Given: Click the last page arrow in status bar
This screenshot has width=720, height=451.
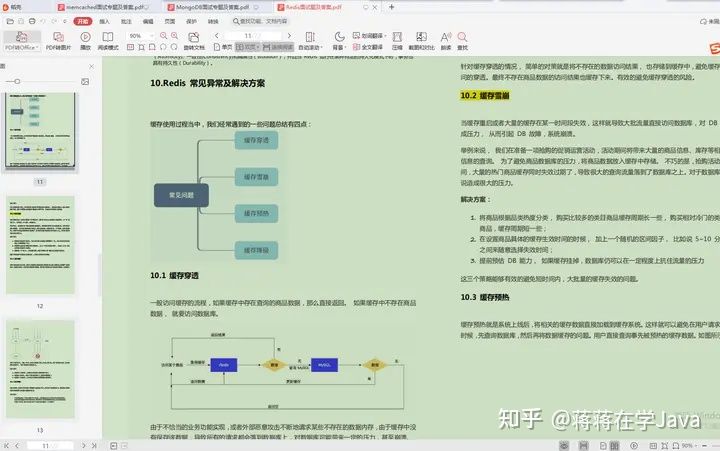Looking at the screenshot, I should click(94, 445).
